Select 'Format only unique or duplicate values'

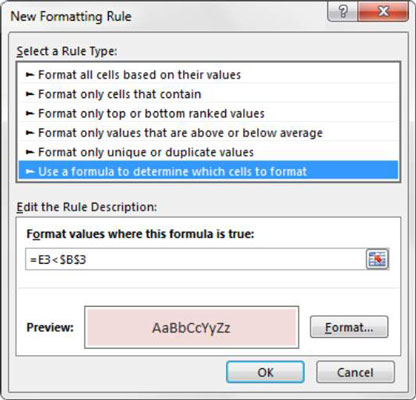tap(208, 152)
